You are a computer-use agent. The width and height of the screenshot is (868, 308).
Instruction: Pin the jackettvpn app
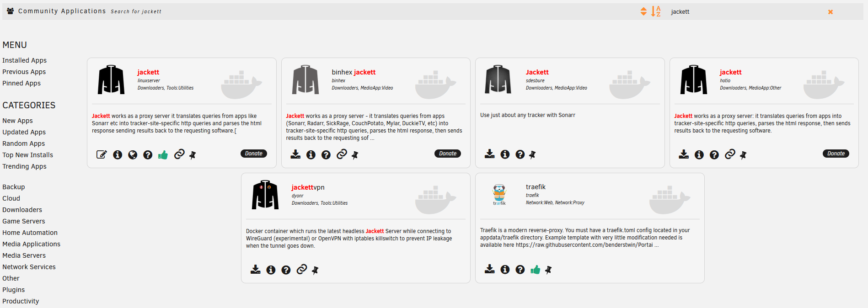tap(315, 271)
